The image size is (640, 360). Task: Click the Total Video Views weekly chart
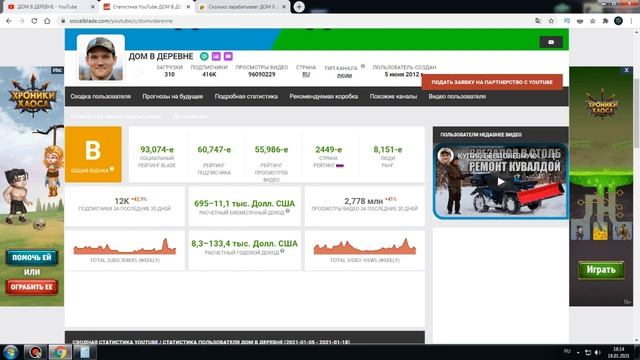364,247
